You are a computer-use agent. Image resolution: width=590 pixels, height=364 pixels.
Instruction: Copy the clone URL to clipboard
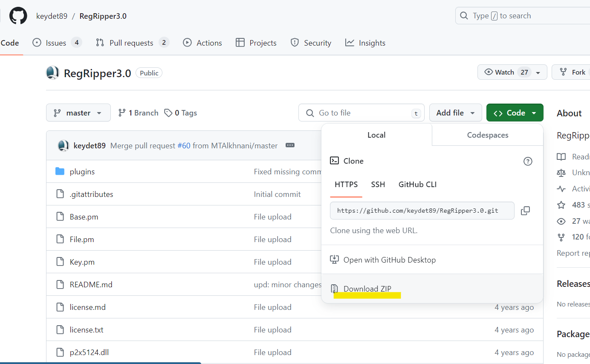pos(526,211)
